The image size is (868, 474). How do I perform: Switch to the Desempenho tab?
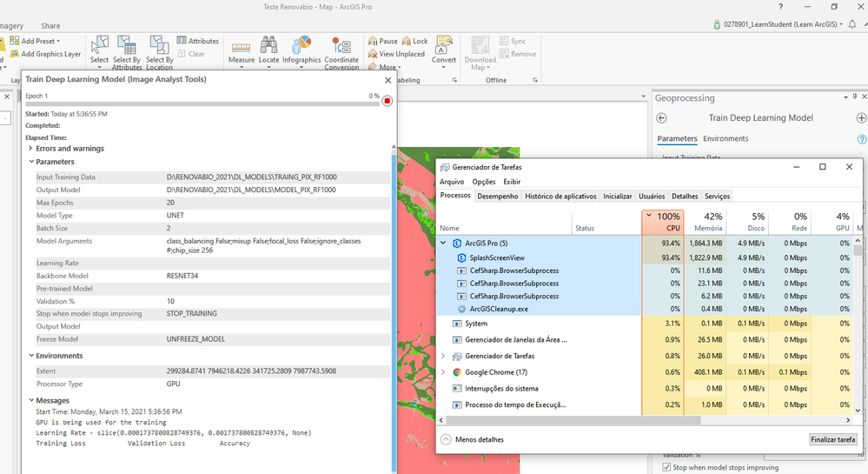(498, 197)
